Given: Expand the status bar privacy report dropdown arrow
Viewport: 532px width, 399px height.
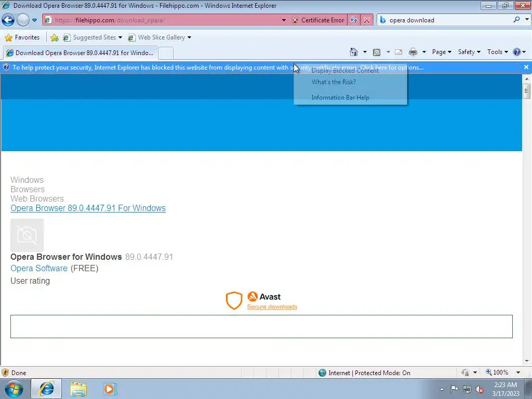Looking at the screenshot, I should [475, 373].
